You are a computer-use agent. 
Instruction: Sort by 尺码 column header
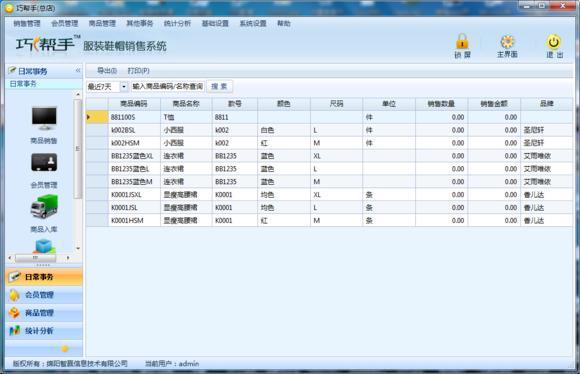[x=336, y=104]
